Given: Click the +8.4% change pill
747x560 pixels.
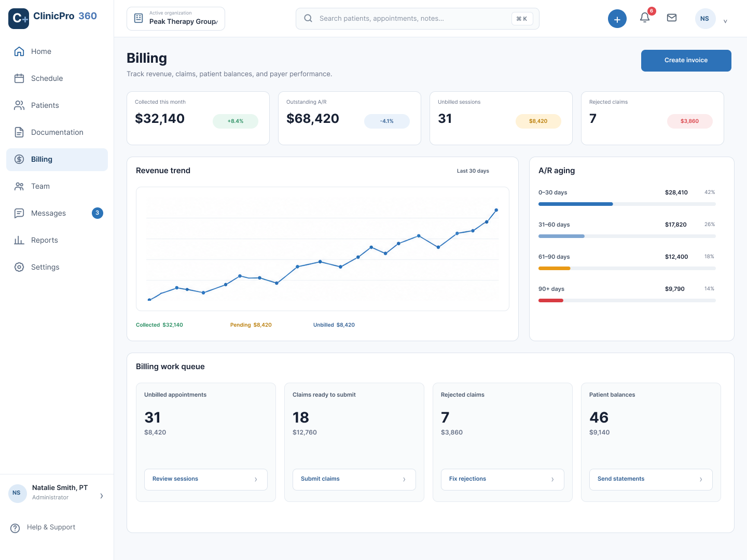Looking at the screenshot, I should coord(236,121).
